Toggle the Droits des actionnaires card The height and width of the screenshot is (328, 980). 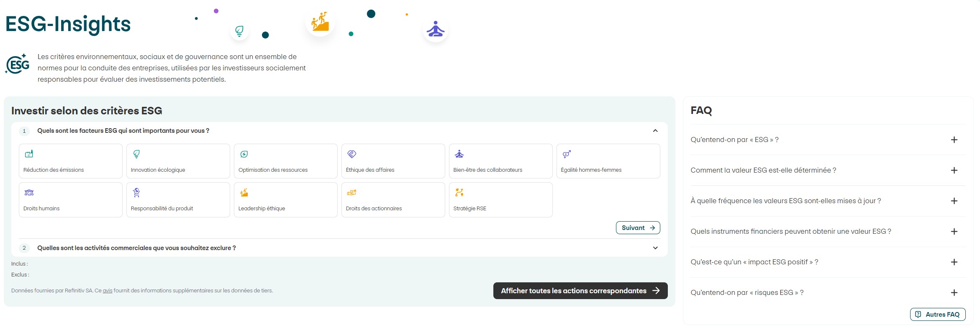tap(393, 200)
